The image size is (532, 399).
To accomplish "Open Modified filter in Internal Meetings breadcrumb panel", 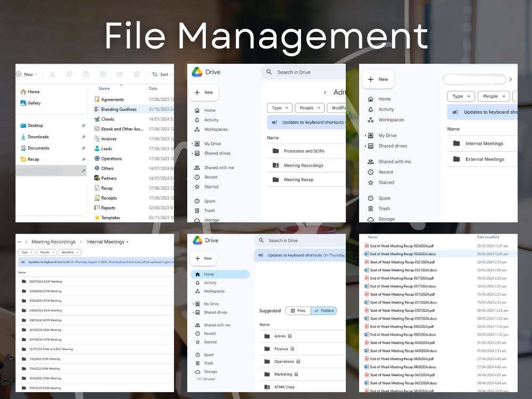I will pos(70,252).
